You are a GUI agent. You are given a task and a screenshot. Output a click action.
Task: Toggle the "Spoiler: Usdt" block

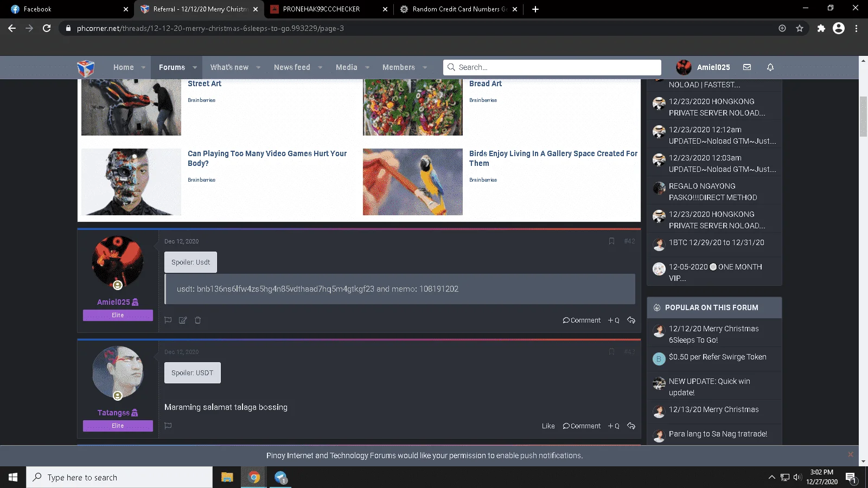click(x=191, y=262)
